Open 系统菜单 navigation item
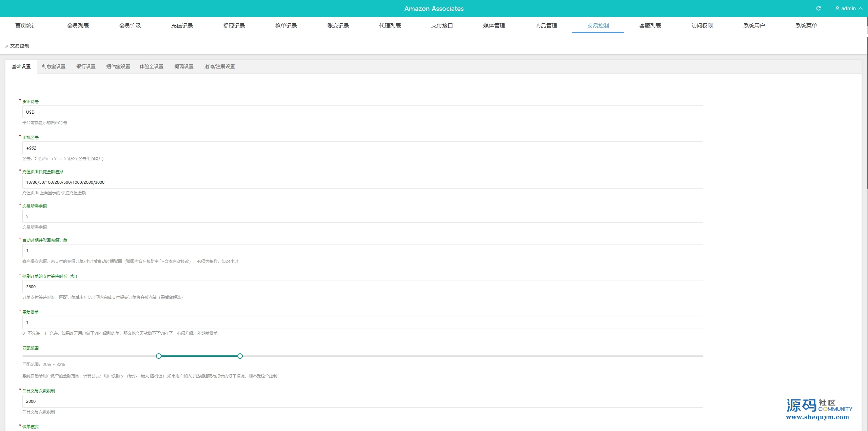This screenshot has width=868, height=431. (x=806, y=26)
